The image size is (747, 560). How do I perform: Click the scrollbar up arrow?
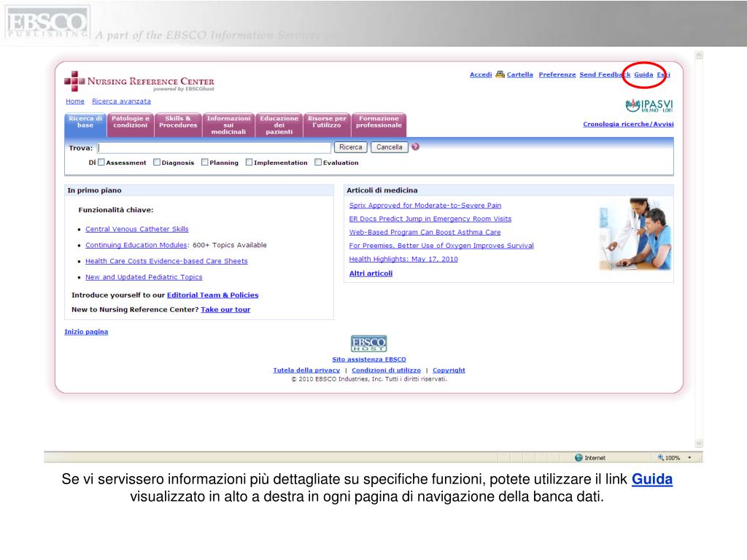[699, 55]
